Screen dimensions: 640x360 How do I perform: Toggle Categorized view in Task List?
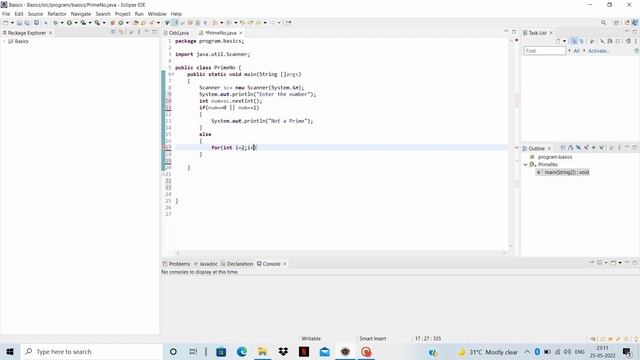[x=574, y=41]
